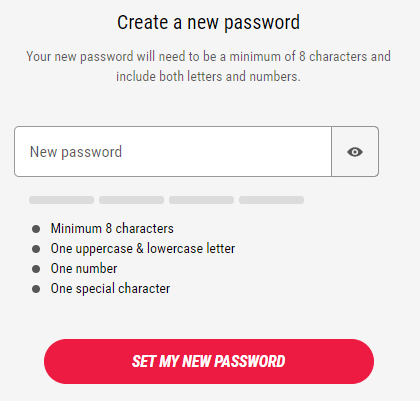Screen dimensions: 420x401
Task: Select the One uppercase & lowercase letter text
Action: (x=143, y=249)
